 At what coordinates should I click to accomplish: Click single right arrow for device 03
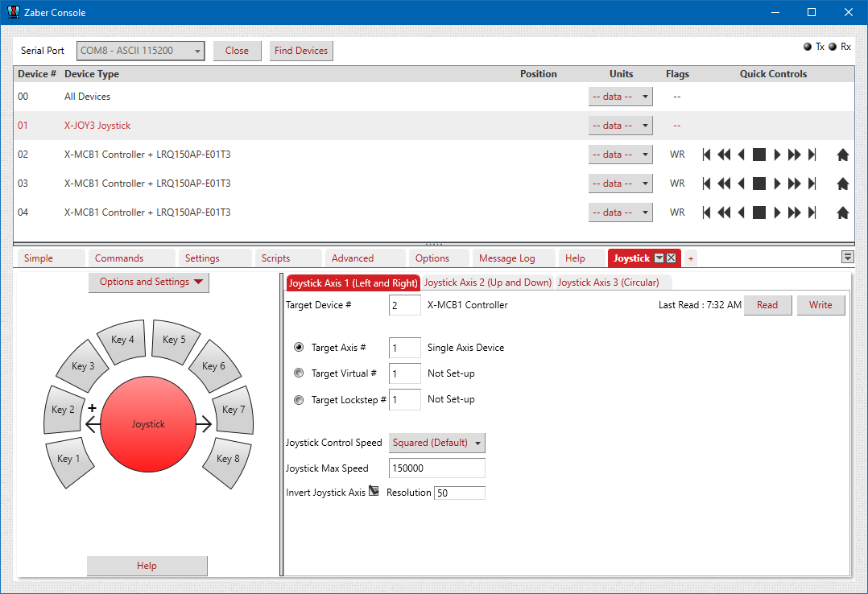pos(777,184)
